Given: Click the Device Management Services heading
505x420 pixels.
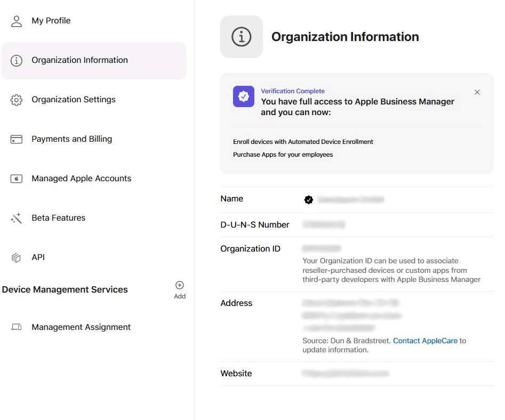Looking at the screenshot, I should 65,289.
